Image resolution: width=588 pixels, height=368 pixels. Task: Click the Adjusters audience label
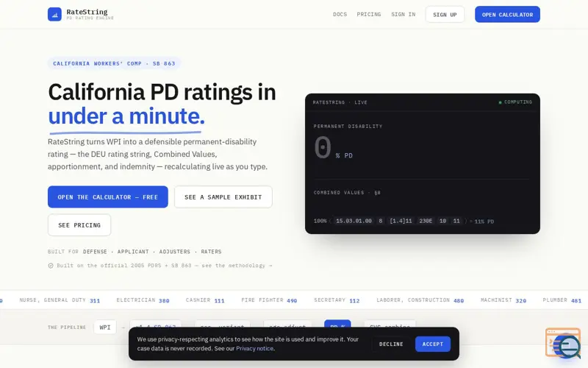(x=174, y=252)
